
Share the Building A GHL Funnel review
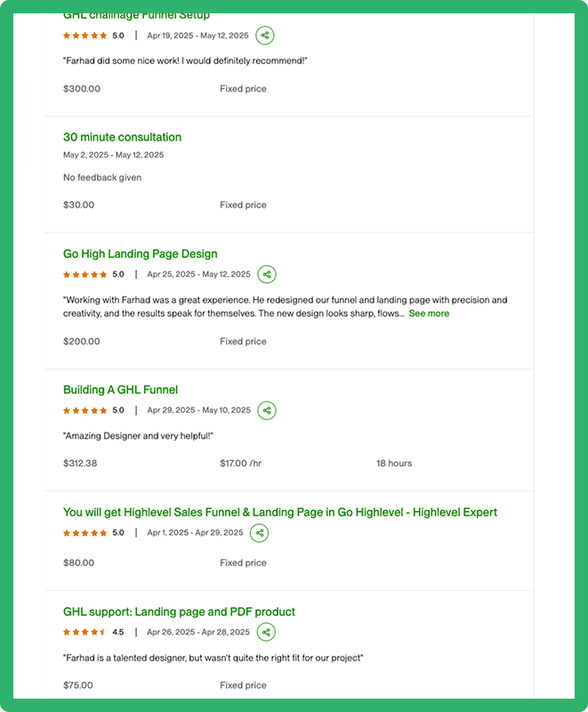267,410
